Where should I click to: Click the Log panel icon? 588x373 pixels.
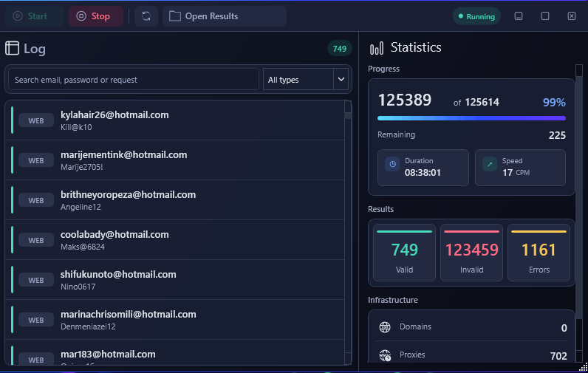(12, 48)
